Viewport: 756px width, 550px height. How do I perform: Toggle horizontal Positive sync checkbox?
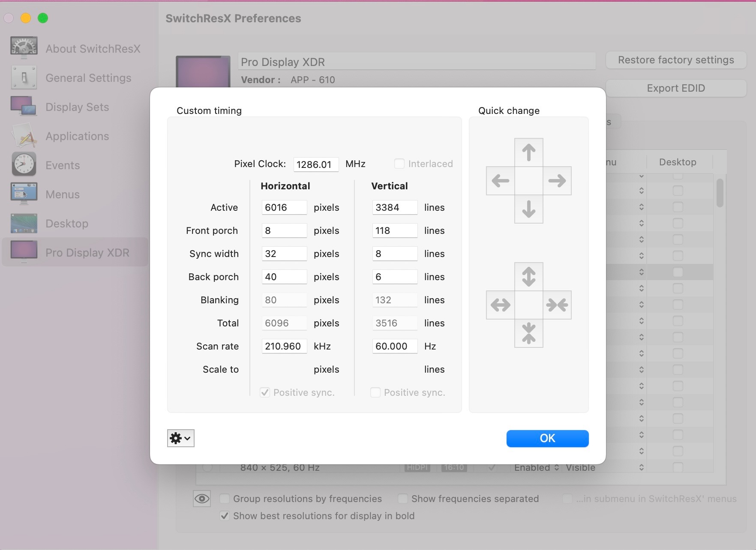(x=265, y=392)
